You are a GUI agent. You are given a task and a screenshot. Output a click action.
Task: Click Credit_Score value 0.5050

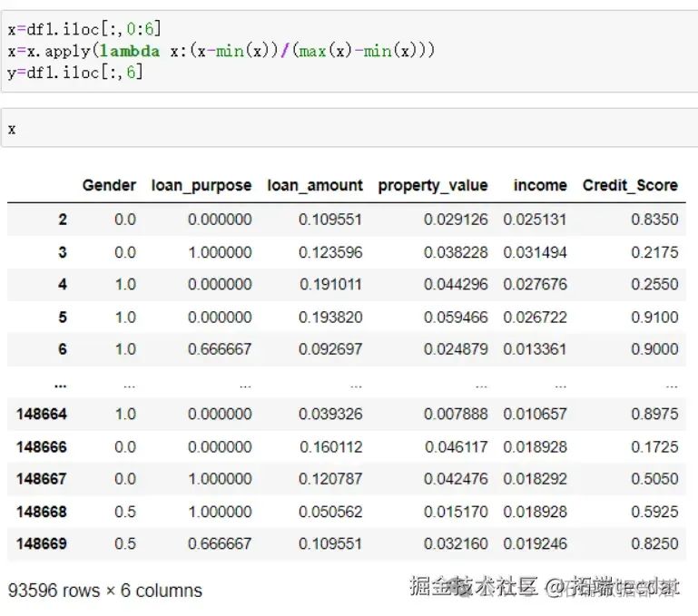(654, 479)
